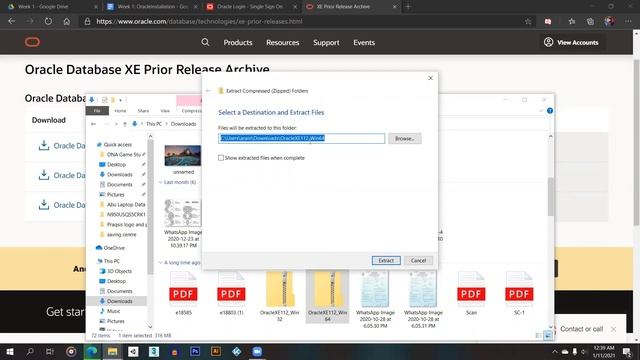
Task: Select the SC-1 PDF file
Action: (x=519, y=293)
